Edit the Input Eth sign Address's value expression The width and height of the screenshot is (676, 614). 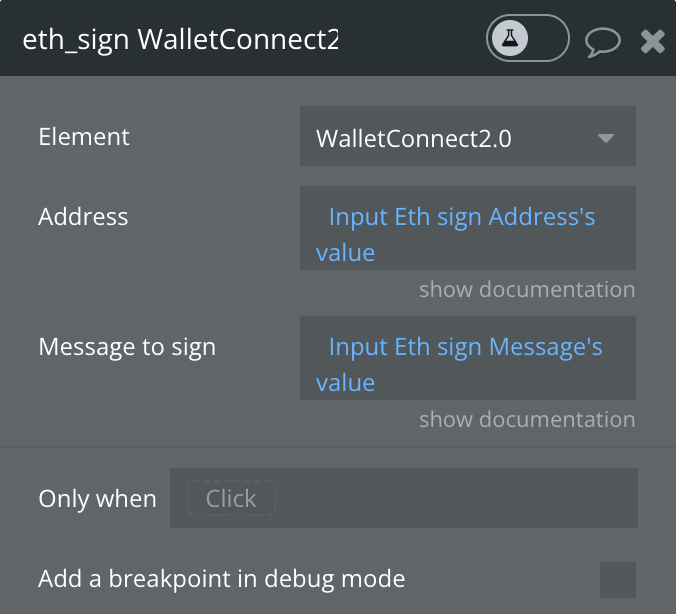tap(468, 228)
